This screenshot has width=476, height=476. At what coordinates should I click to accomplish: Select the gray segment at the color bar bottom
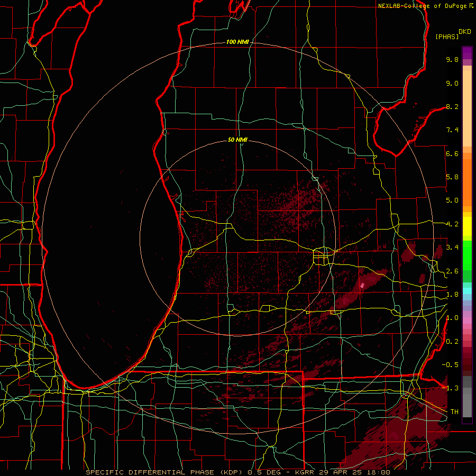click(x=467, y=397)
